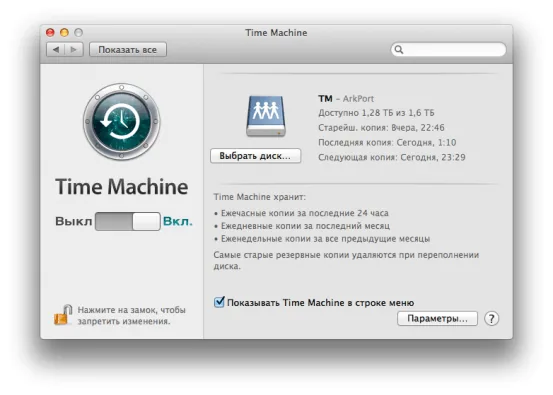The width and height of the screenshot is (553, 395).
Task: Toggle the Time Machine Выкл/Вкл switch
Action: click(x=128, y=221)
